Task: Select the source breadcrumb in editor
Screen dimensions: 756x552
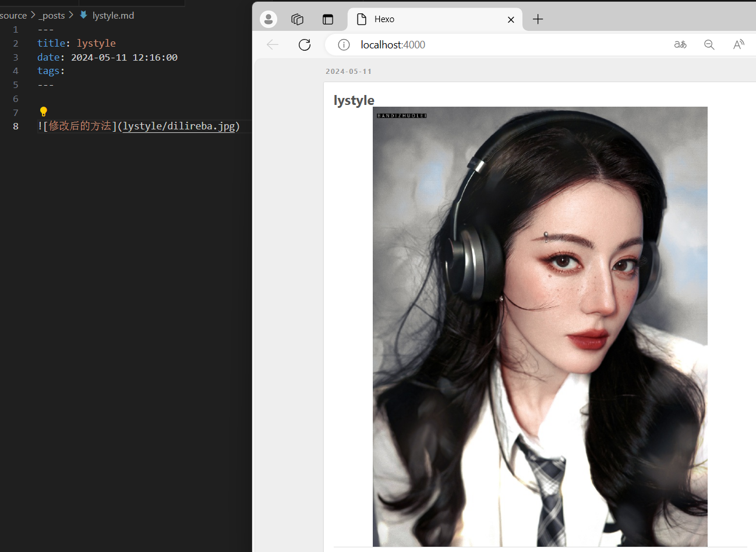Action: (13, 15)
